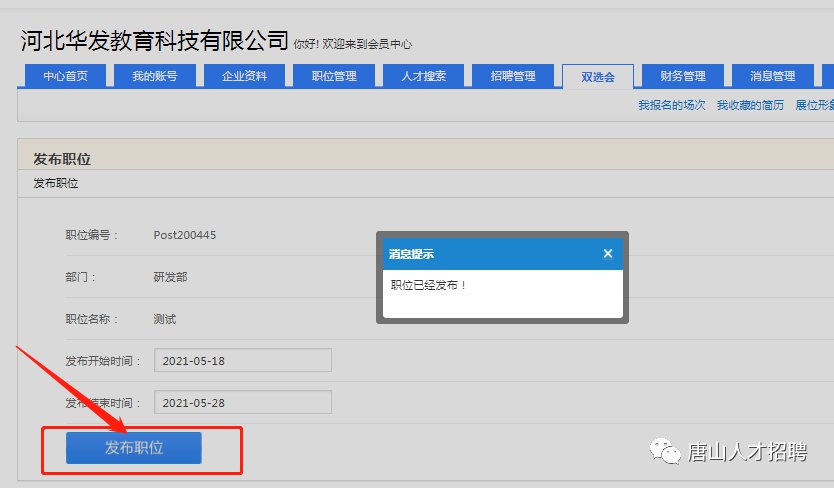The image size is (834, 488).
Task: Close the 消息提示 popup dialog
Action: click(x=607, y=254)
